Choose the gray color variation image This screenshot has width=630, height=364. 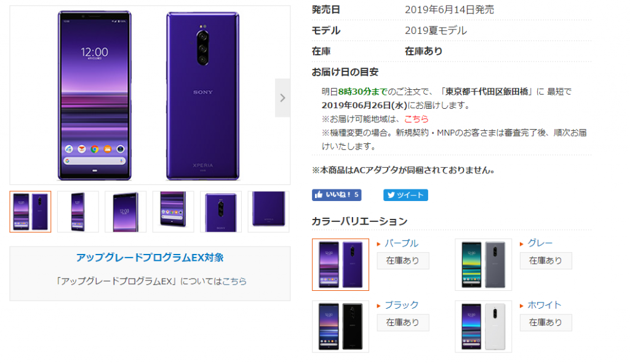click(484, 265)
